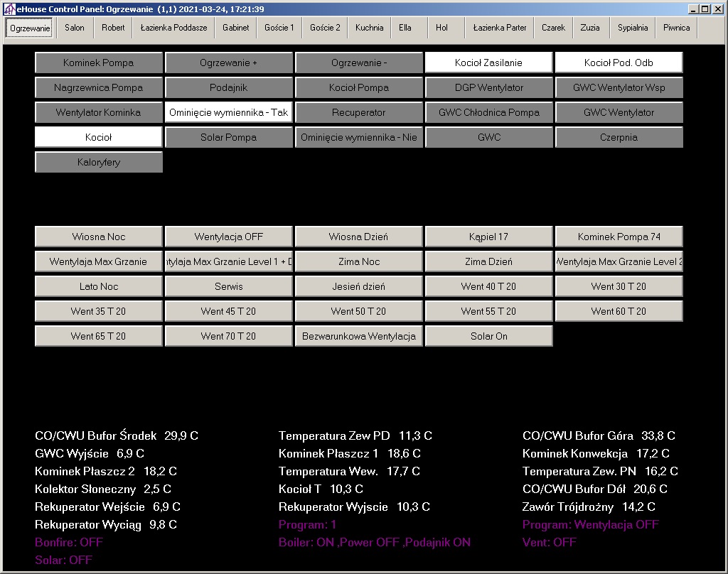Click the eHouse app icon in title bar
Image resolution: width=728 pixels, height=574 pixels.
9,9
